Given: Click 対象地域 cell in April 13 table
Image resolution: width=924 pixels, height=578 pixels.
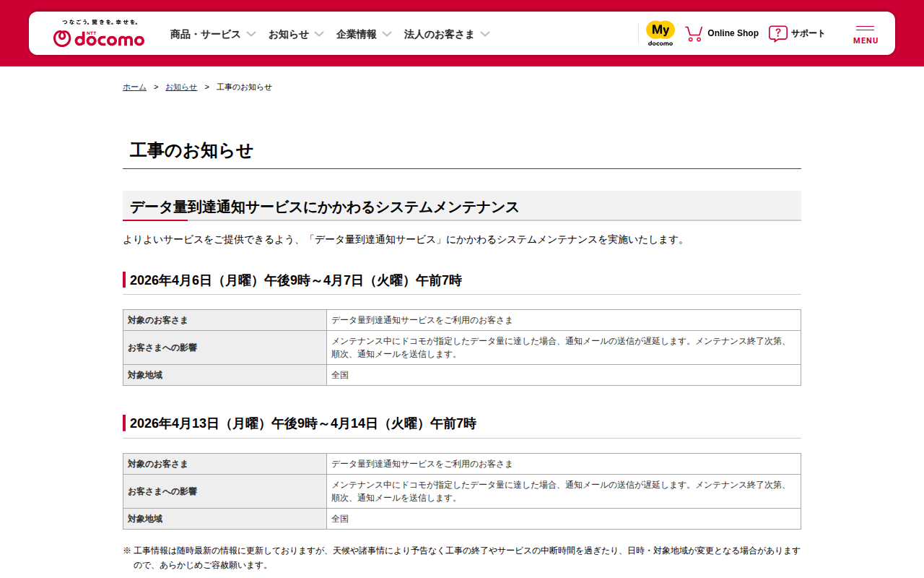Looking at the screenshot, I should [225, 519].
